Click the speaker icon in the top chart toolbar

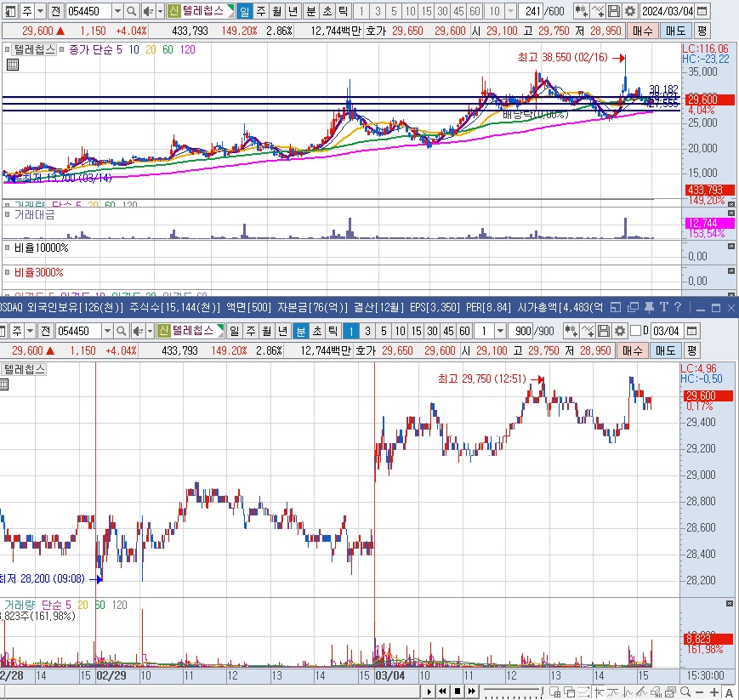pyautogui.click(x=148, y=11)
